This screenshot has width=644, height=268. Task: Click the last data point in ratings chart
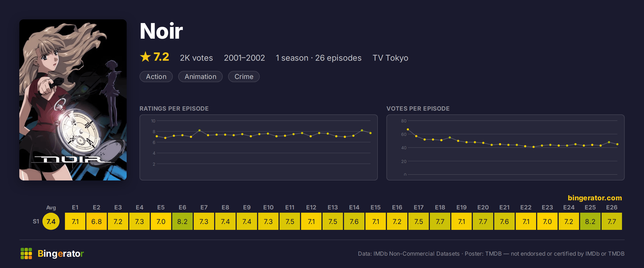(371, 133)
